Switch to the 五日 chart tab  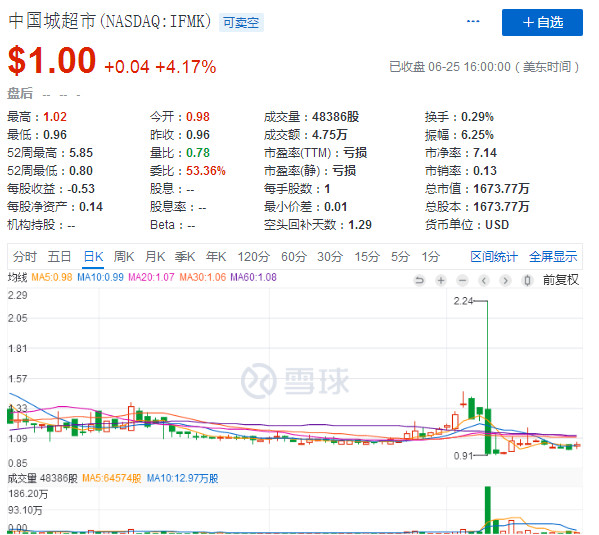(x=59, y=256)
